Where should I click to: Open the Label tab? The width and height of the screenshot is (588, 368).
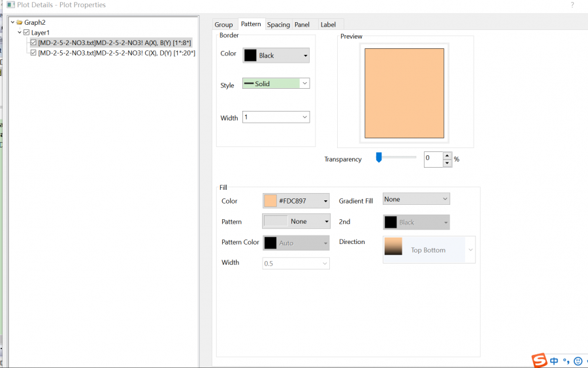point(328,25)
